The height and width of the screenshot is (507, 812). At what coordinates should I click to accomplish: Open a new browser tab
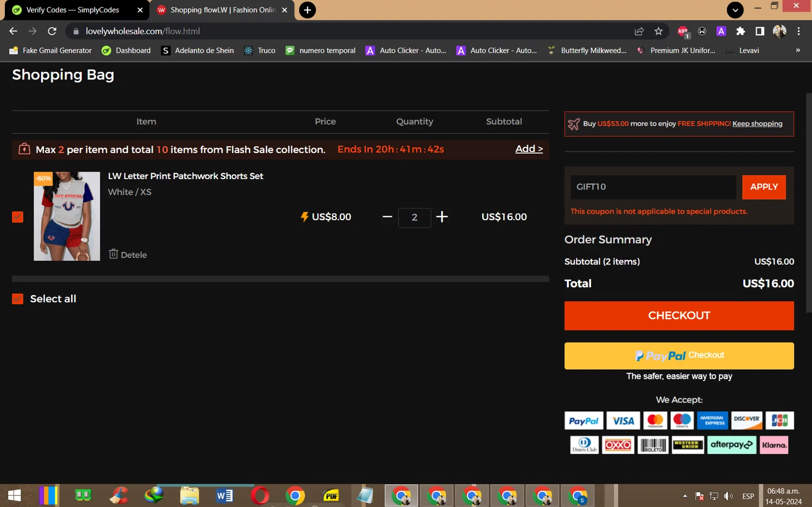[307, 10]
